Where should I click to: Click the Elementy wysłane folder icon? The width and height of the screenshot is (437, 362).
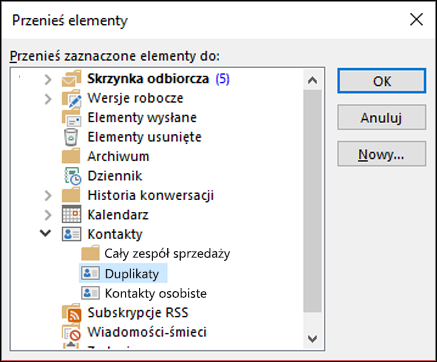click(x=71, y=118)
